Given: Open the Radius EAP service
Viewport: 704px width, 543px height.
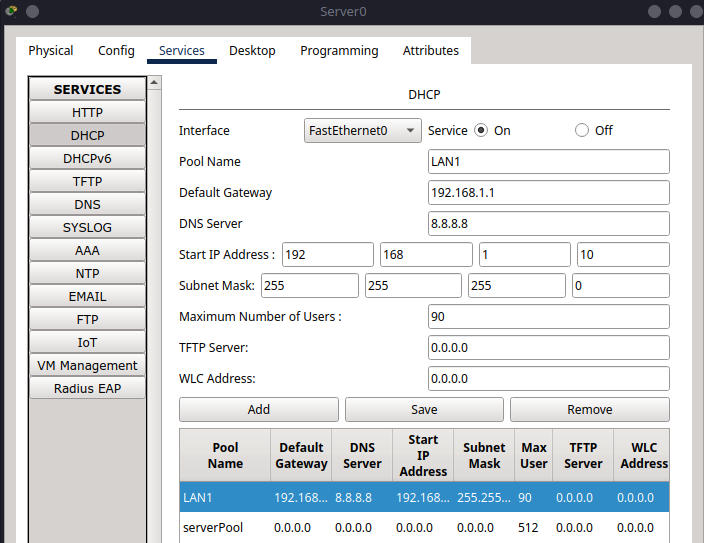Looking at the screenshot, I should (x=87, y=388).
